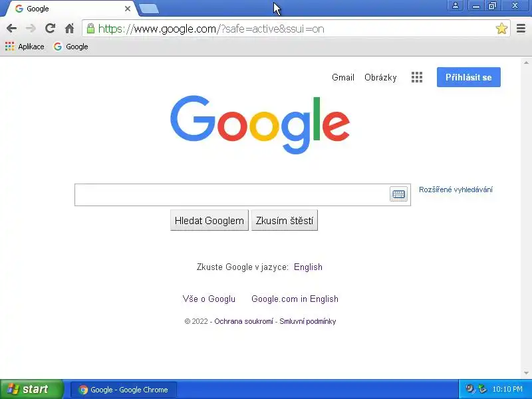
Task: Select Google Chrome taskbar button
Action: pyautogui.click(x=124, y=390)
